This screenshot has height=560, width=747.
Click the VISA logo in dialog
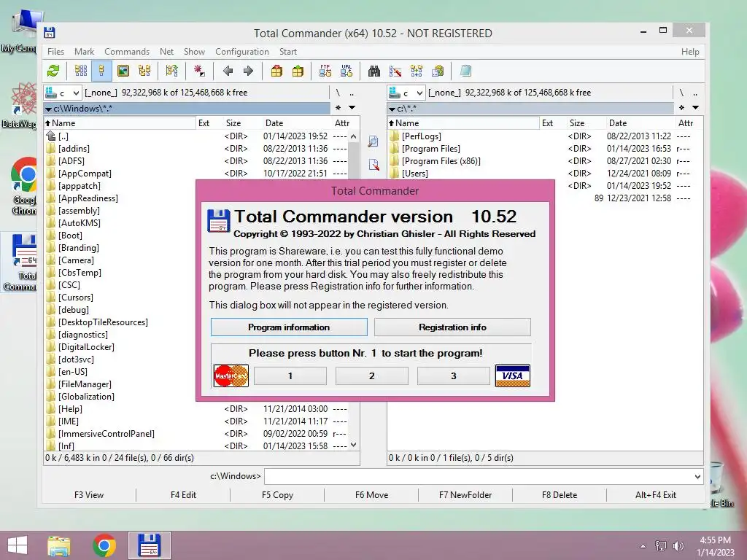(x=513, y=376)
